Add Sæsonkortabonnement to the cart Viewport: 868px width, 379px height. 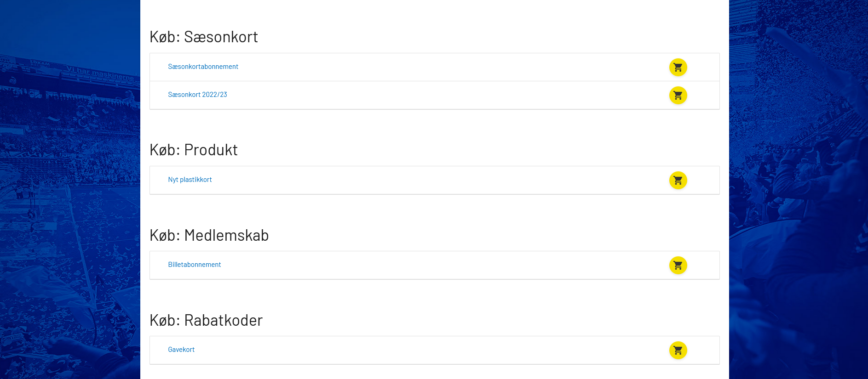click(x=678, y=68)
